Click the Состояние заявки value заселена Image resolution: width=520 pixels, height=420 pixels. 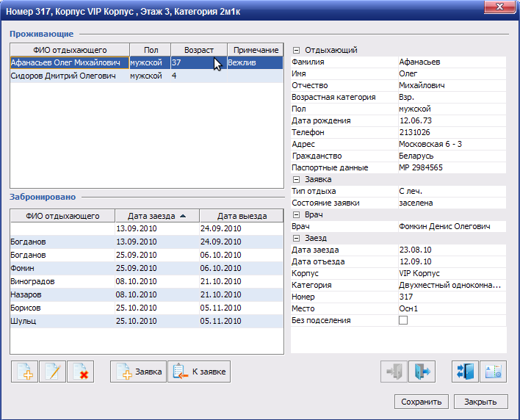point(452,203)
